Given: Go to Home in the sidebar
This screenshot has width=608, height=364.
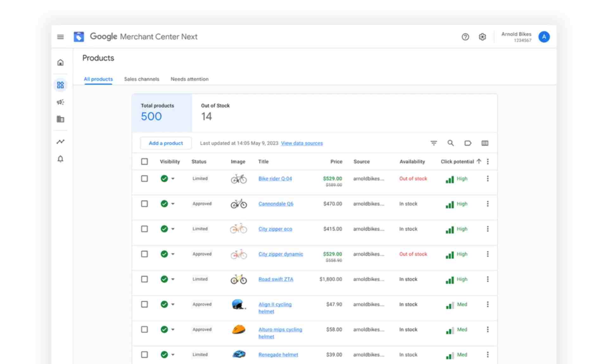Looking at the screenshot, I should (x=60, y=62).
